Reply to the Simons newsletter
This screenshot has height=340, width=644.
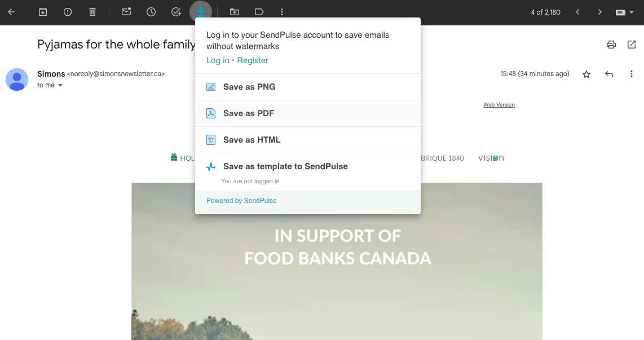(609, 73)
